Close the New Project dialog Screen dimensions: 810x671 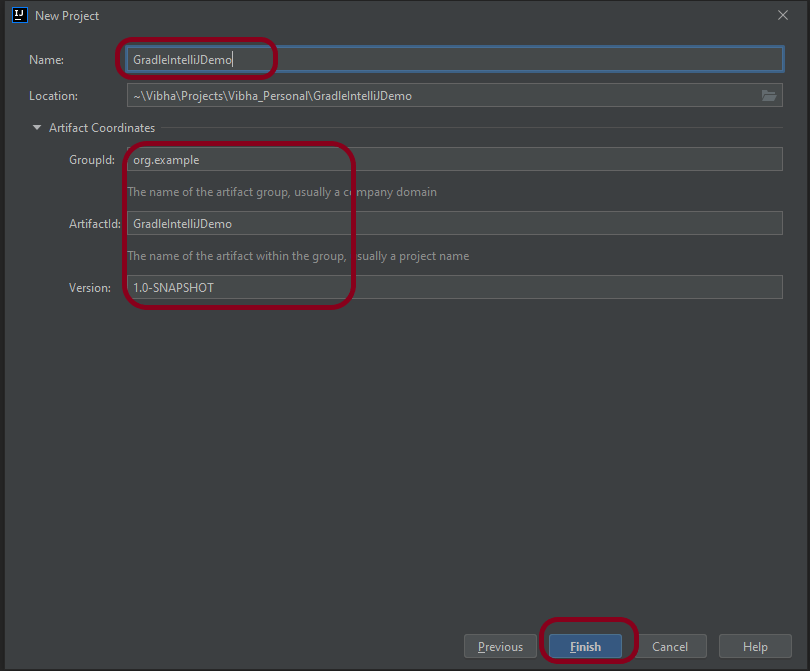click(782, 15)
